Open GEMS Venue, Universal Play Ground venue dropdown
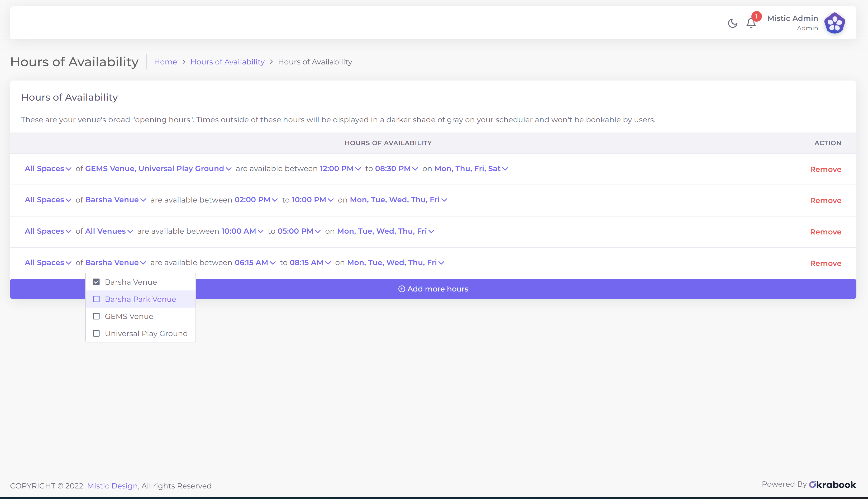 tap(158, 169)
